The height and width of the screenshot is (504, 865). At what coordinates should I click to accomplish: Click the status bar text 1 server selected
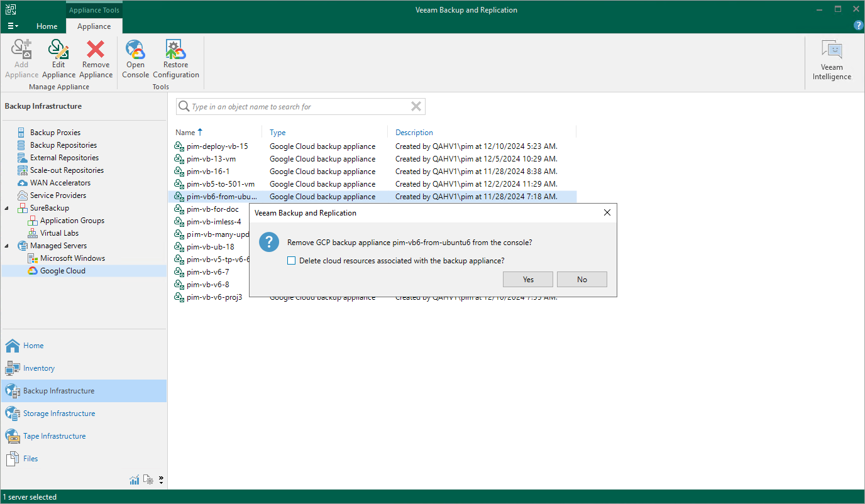30,497
